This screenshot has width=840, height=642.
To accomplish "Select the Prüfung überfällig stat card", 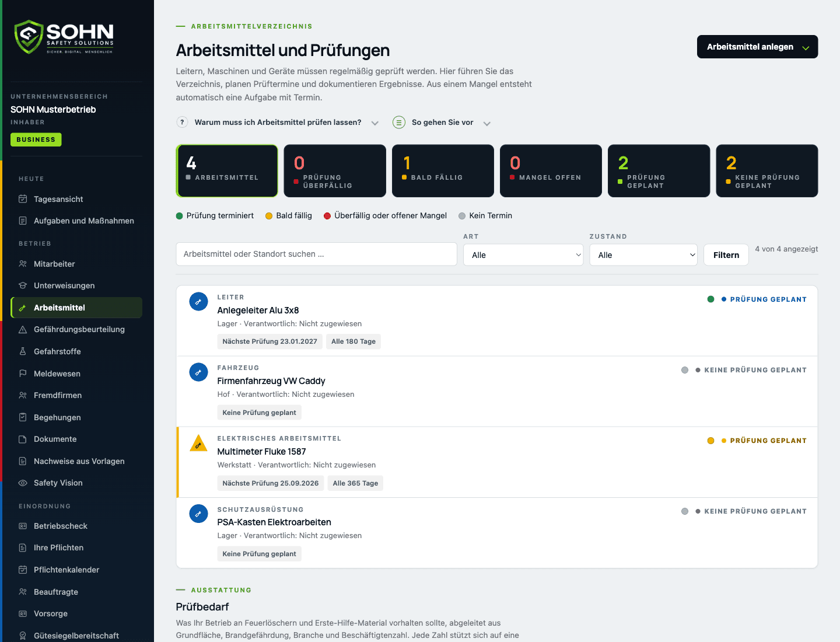I will pos(335,171).
